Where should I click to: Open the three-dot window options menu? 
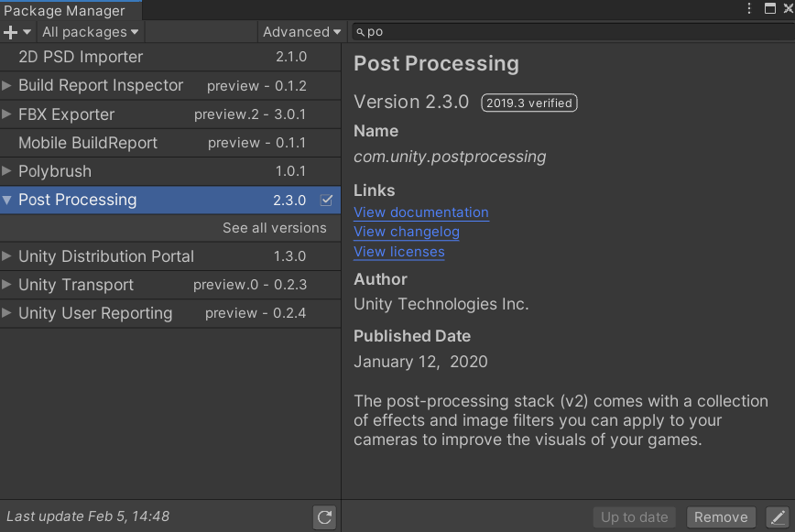749,8
